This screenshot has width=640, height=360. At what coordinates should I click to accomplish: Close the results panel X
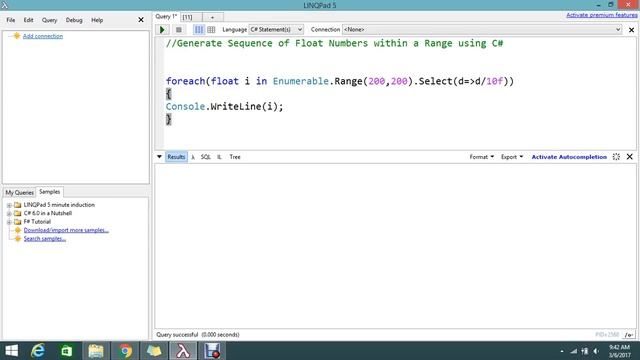629,157
